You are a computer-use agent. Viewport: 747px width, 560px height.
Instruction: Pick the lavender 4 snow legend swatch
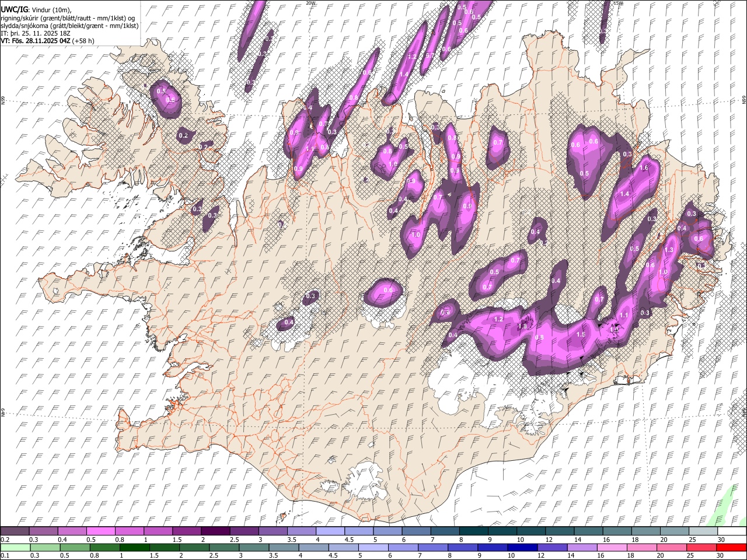(330, 531)
